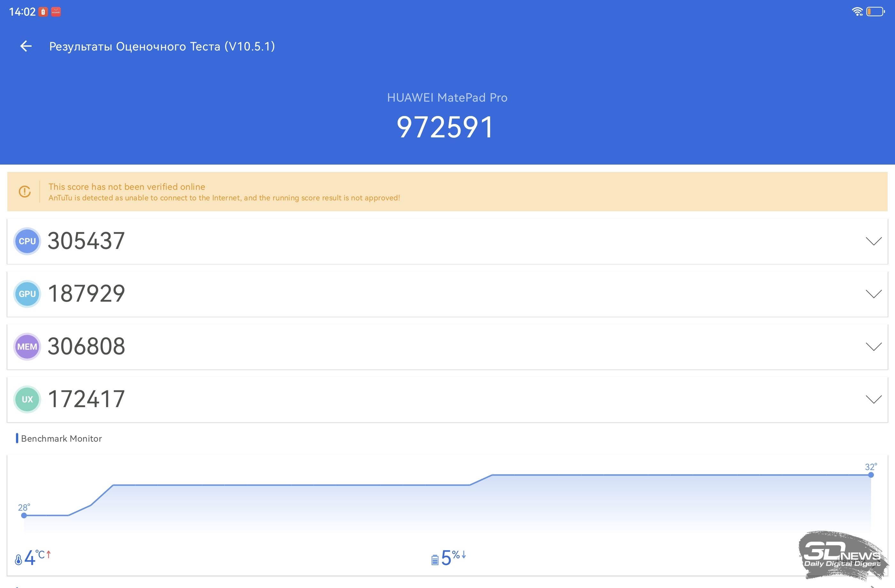Click the 'AnTuTu is detected as unable to connect' text

coord(224,198)
